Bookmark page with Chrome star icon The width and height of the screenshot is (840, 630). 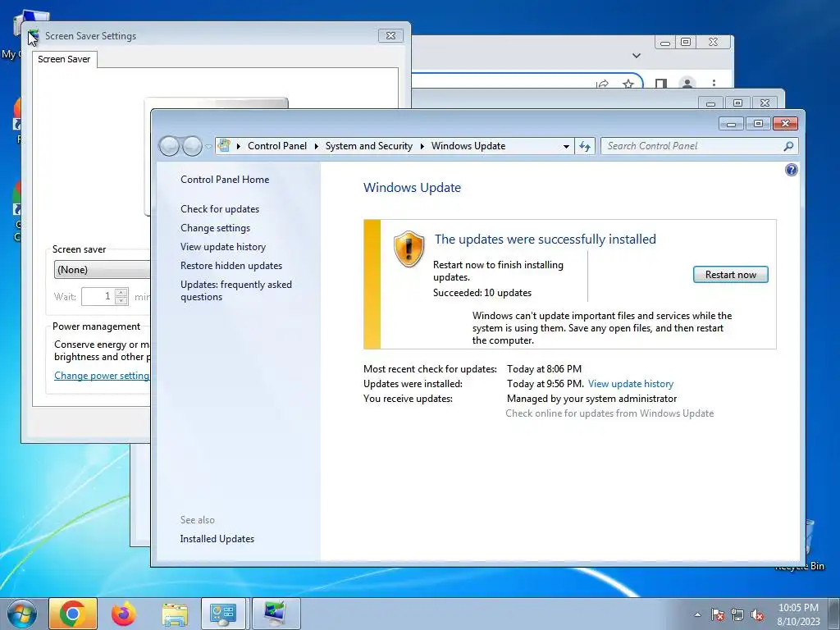628,84
